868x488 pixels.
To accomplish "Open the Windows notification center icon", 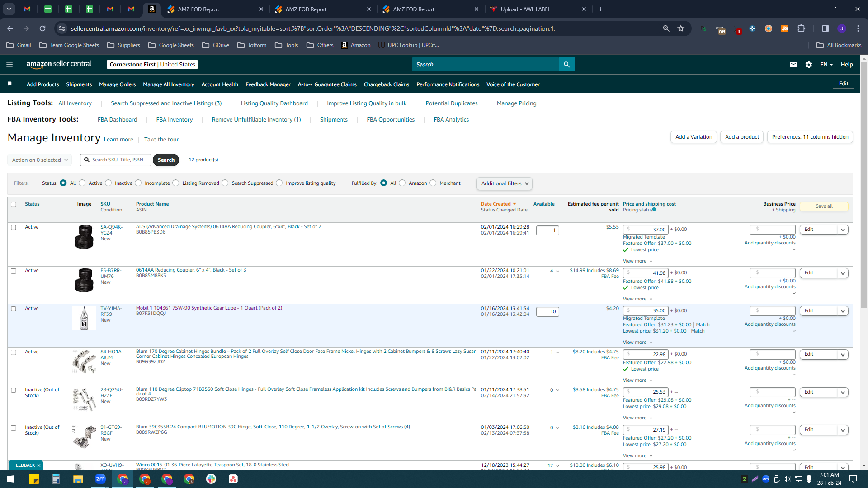I will [x=853, y=479].
